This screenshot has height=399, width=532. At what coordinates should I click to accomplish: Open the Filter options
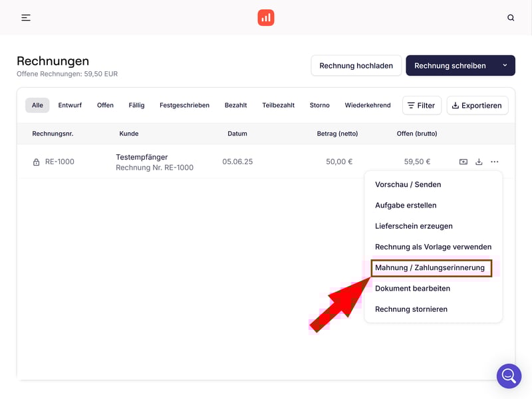[x=421, y=105]
